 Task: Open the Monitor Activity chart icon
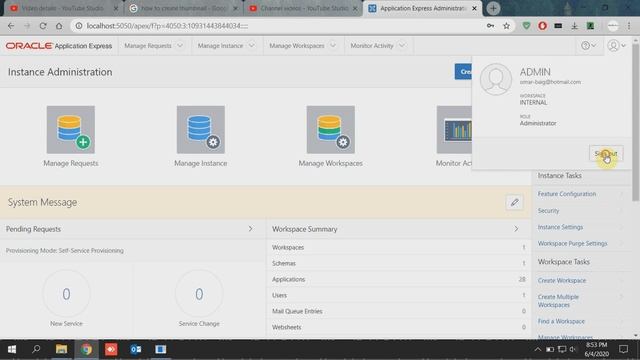click(454, 130)
